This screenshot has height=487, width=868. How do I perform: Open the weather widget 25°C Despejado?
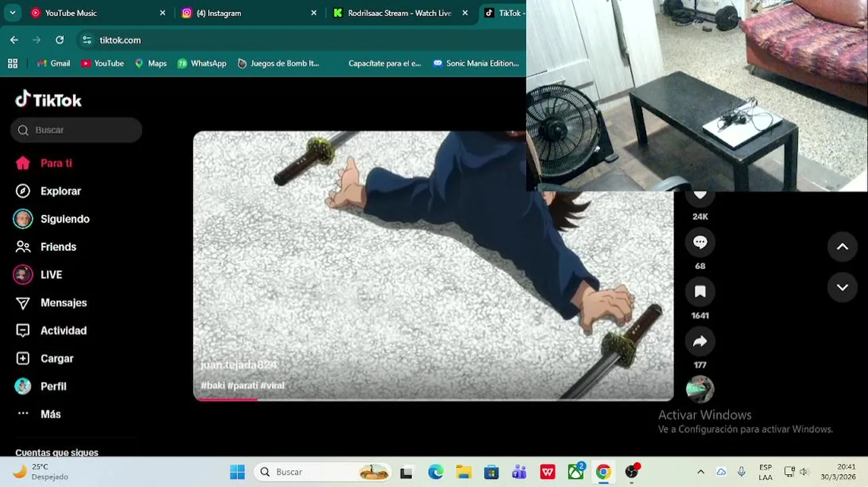(41, 471)
